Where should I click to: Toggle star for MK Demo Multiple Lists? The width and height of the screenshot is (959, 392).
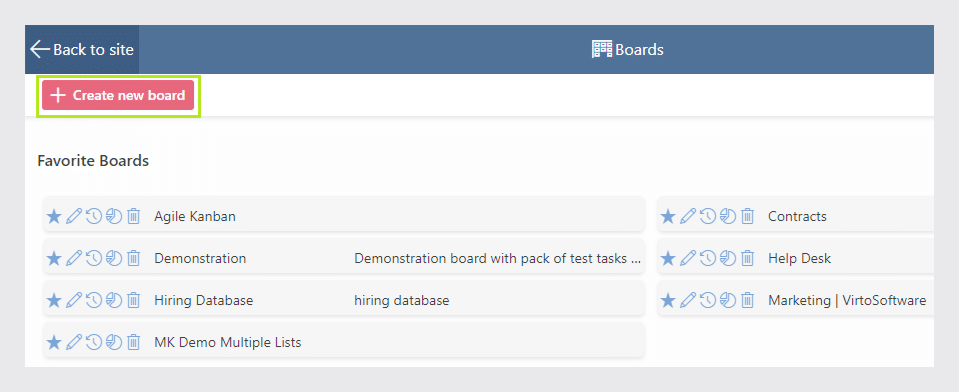pyautogui.click(x=54, y=342)
